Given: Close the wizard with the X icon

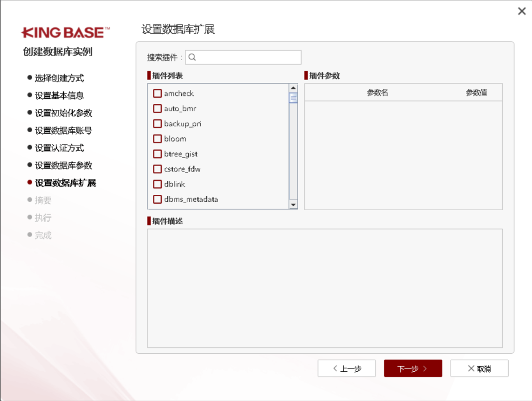Looking at the screenshot, I should (522, 11).
